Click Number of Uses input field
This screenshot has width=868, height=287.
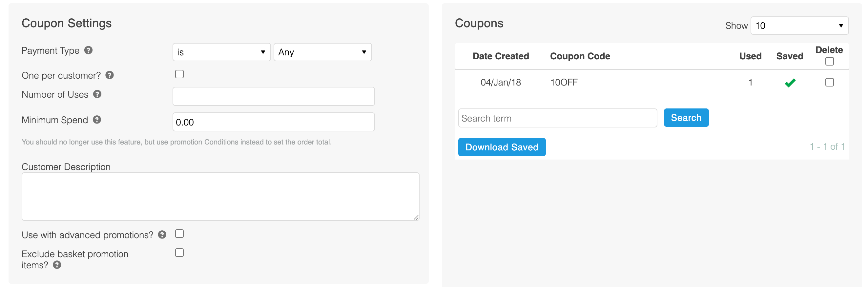273,96
